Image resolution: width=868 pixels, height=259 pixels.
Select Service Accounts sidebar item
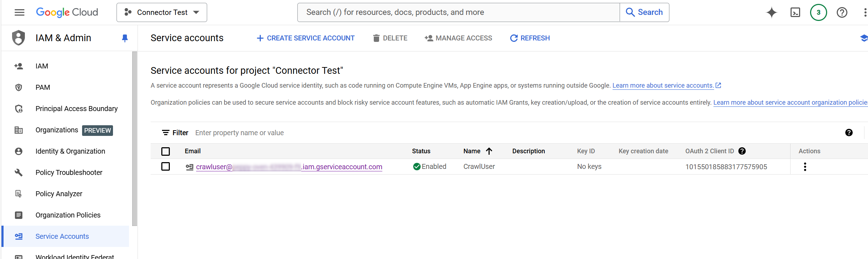click(x=65, y=236)
